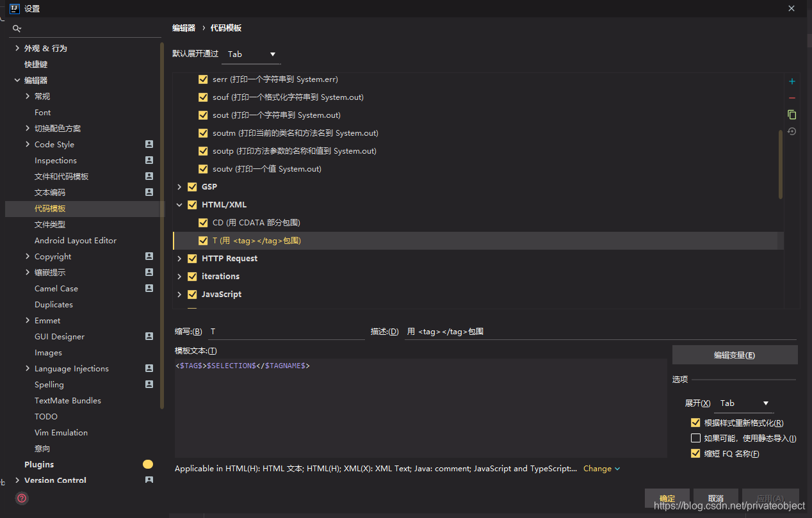Click the template list vertical scrollbar
Image resolution: width=812 pixels, height=518 pixels.
pyautogui.click(x=780, y=164)
